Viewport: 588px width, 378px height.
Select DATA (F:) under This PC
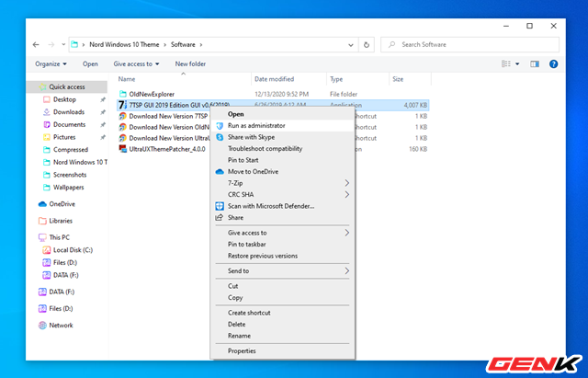65,275
